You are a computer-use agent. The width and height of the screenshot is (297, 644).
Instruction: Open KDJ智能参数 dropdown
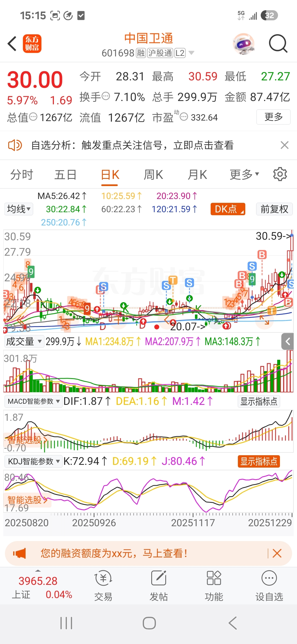pyautogui.click(x=34, y=461)
